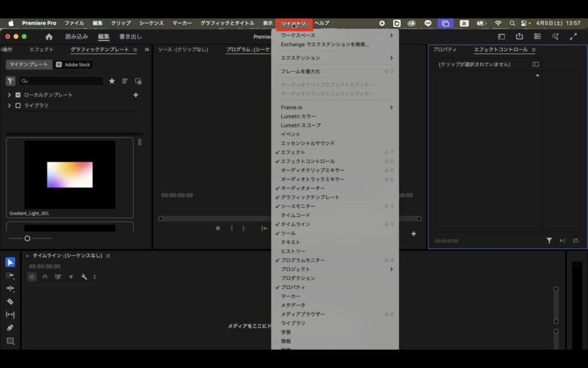
Task: Click program monitor button editor plus
Action: pyautogui.click(x=413, y=233)
